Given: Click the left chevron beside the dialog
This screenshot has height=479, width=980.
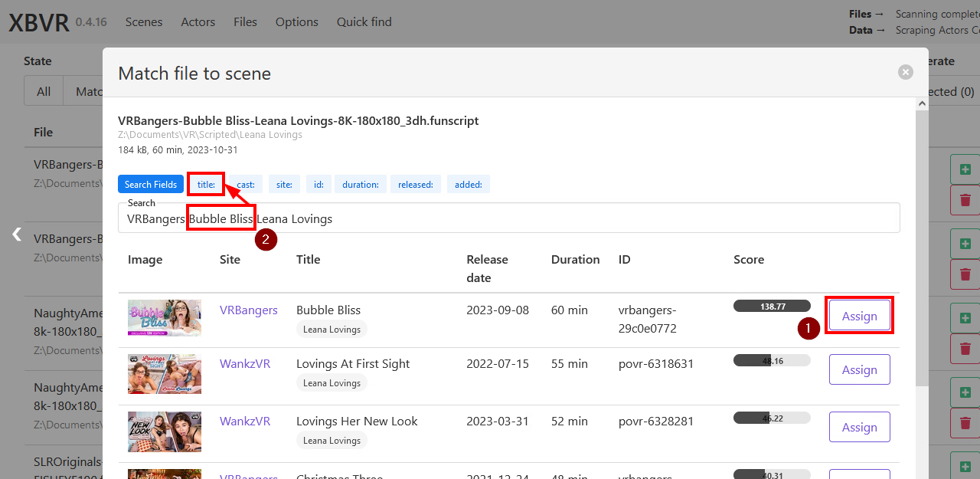Looking at the screenshot, I should [x=17, y=235].
